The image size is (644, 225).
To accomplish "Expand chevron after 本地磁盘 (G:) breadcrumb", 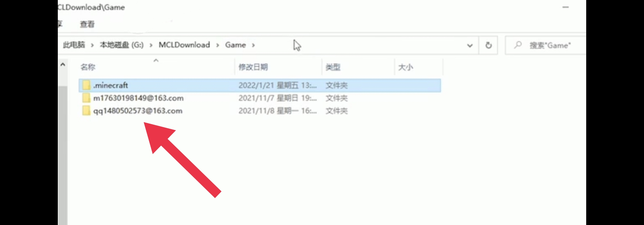I will [x=151, y=45].
